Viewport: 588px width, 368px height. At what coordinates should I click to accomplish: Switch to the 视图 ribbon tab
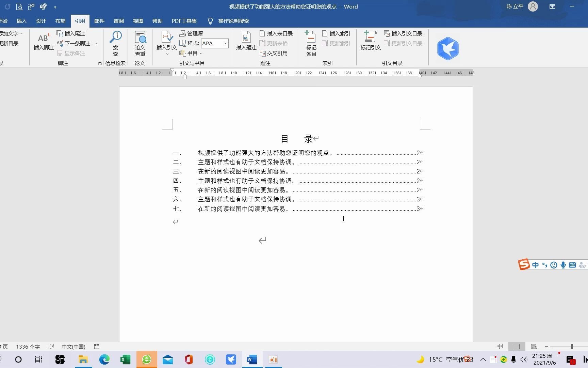138,21
